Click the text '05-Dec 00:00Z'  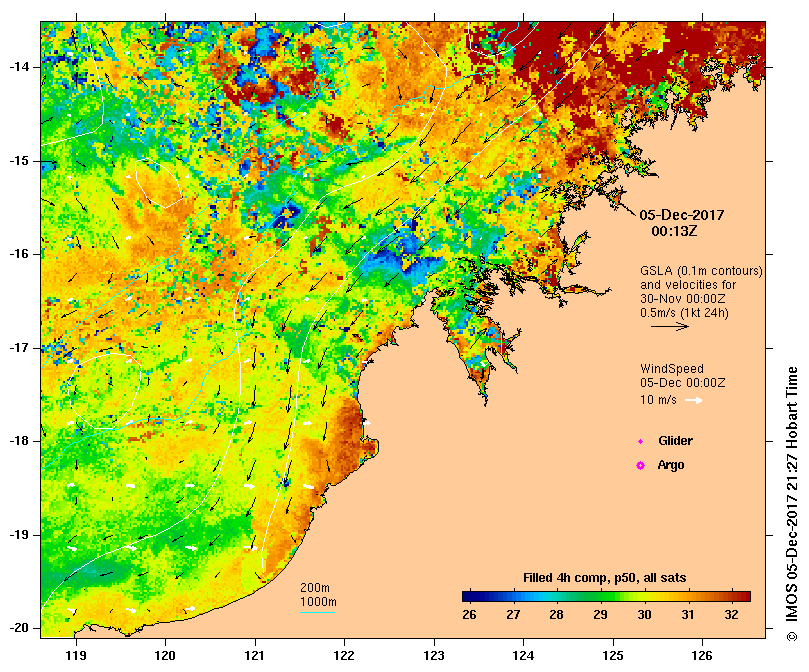683,382
